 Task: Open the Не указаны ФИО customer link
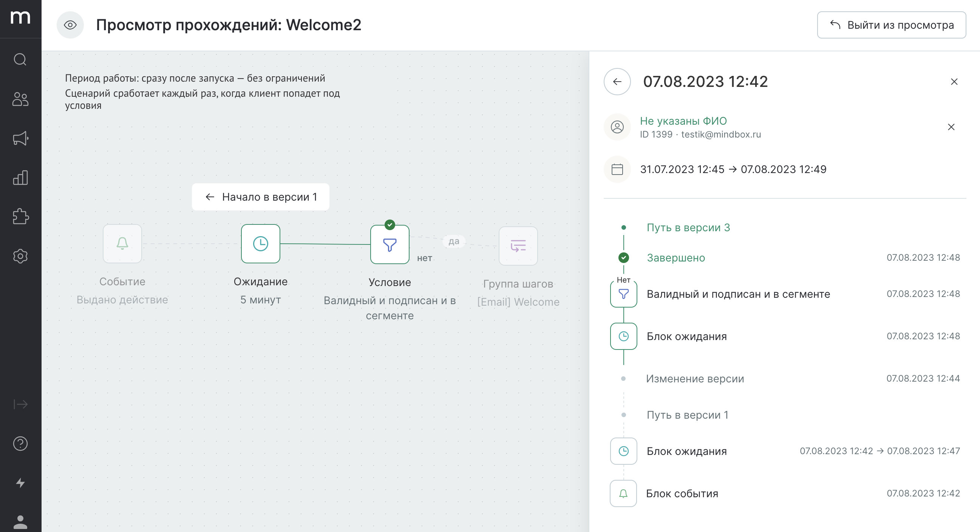pyautogui.click(x=683, y=121)
